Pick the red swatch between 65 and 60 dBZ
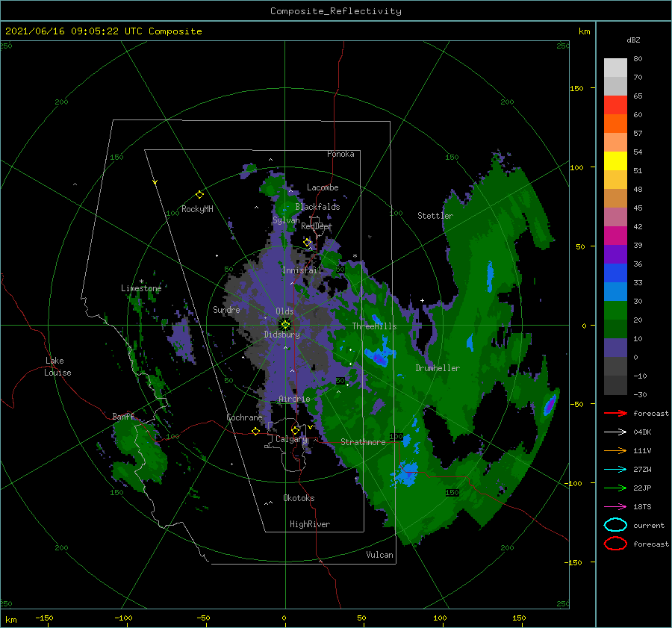Viewport: 672px width, 628px height. [615, 105]
